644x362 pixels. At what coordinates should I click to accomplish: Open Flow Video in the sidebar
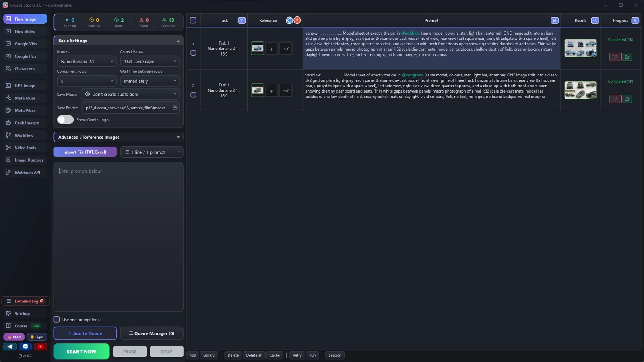[25, 31]
